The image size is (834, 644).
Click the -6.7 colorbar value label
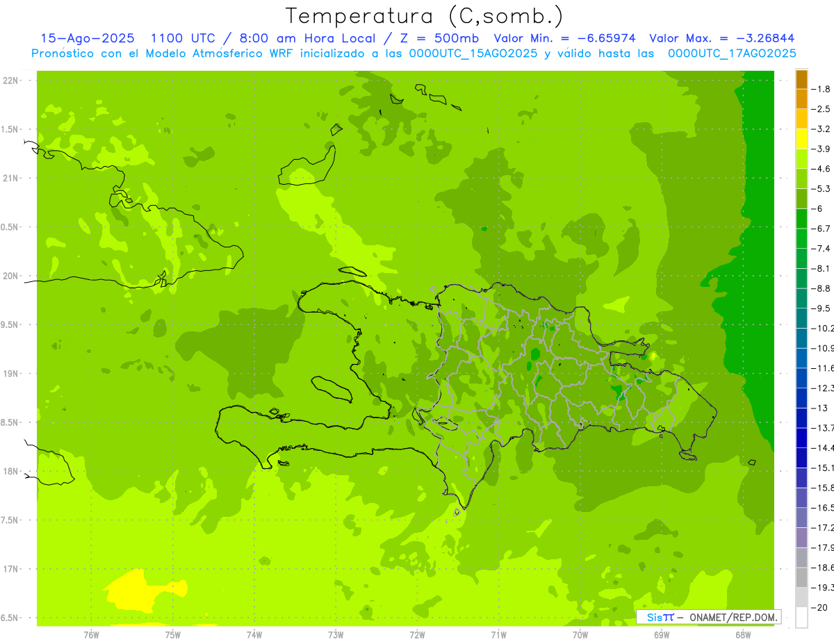[822, 229]
